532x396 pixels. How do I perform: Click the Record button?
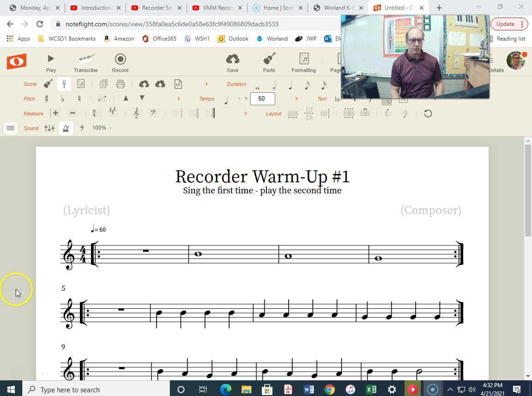click(x=120, y=62)
